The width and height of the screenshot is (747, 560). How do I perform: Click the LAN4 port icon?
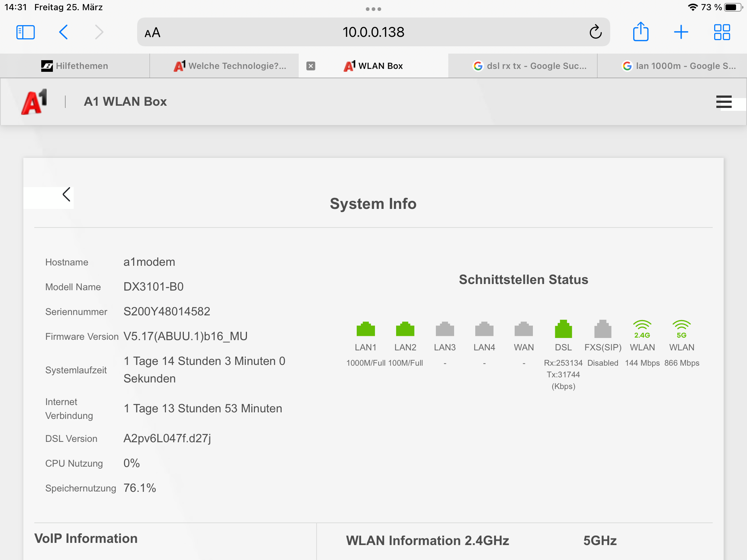[x=484, y=329]
